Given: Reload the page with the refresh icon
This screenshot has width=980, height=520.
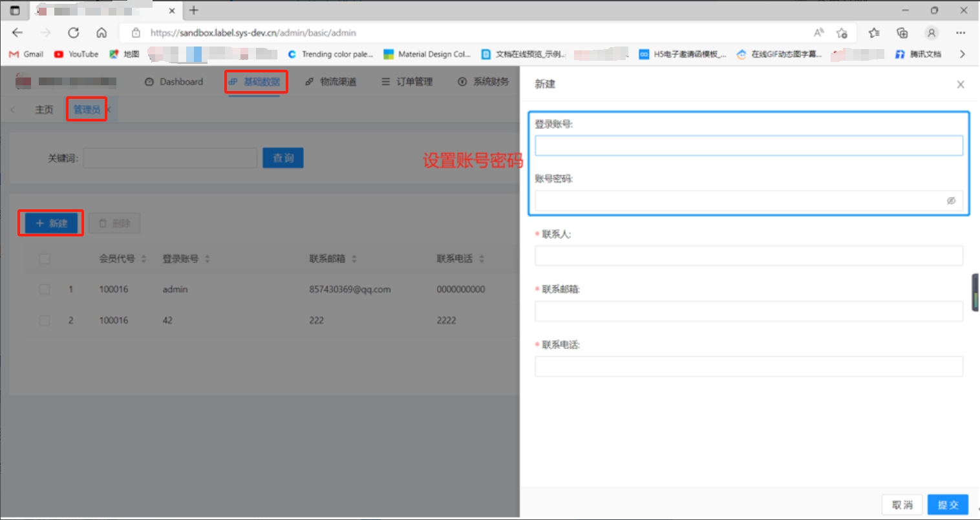Looking at the screenshot, I should pos(74,33).
